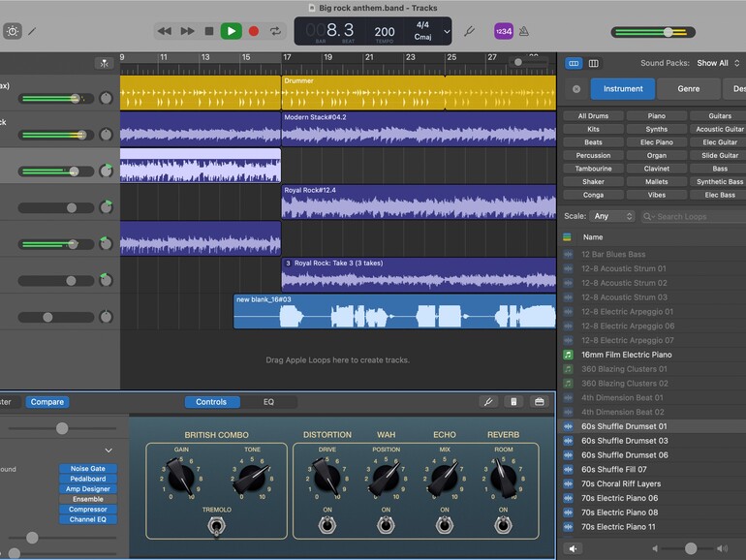Viewport: 746px width, 560px height.
Task: Start playback with the green Play button
Action: (232, 31)
